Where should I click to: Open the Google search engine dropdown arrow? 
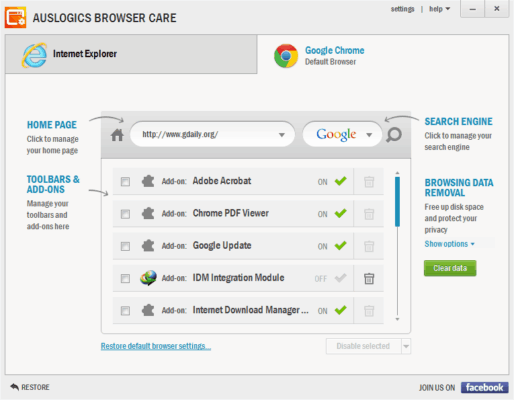click(369, 135)
